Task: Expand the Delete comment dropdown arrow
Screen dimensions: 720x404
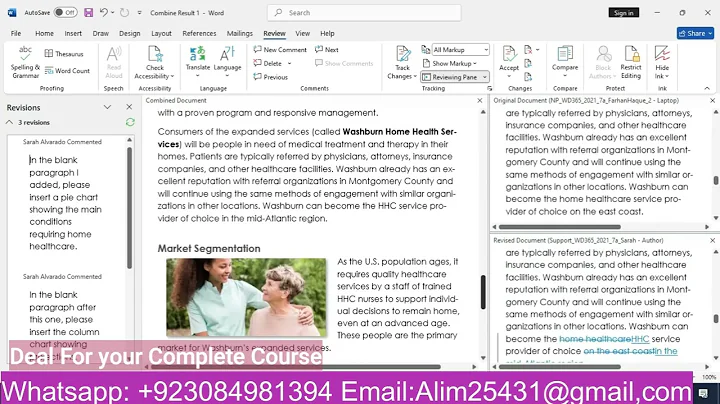Action: coord(290,63)
